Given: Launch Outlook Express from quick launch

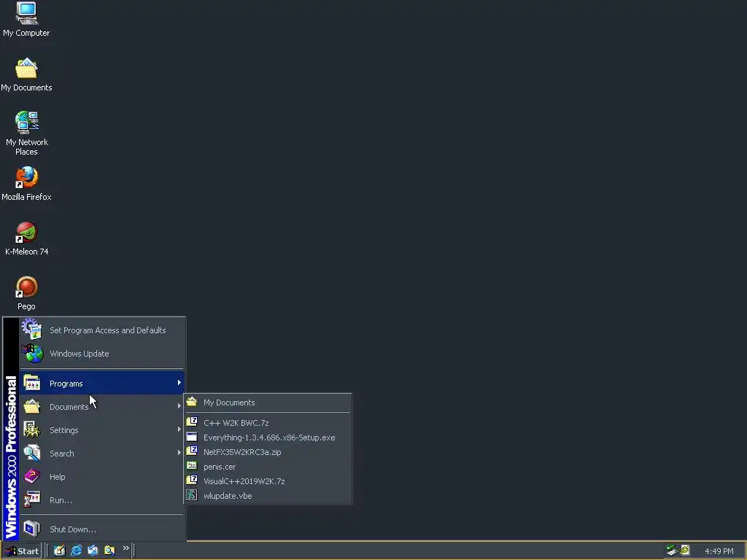Looking at the screenshot, I should pyautogui.click(x=93, y=551).
